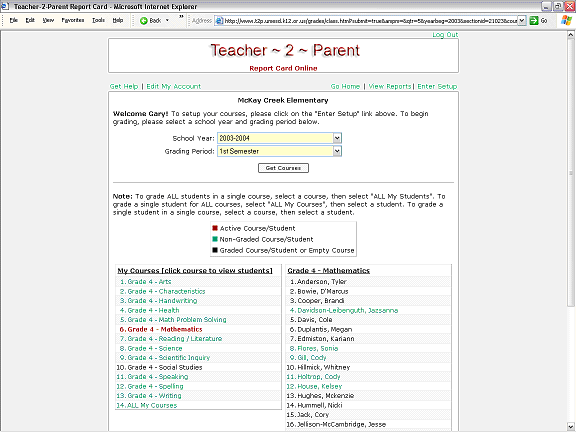Open the Help menu
Image resolution: width=576 pixels, height=432 pixels.
[x=118, y=20]
